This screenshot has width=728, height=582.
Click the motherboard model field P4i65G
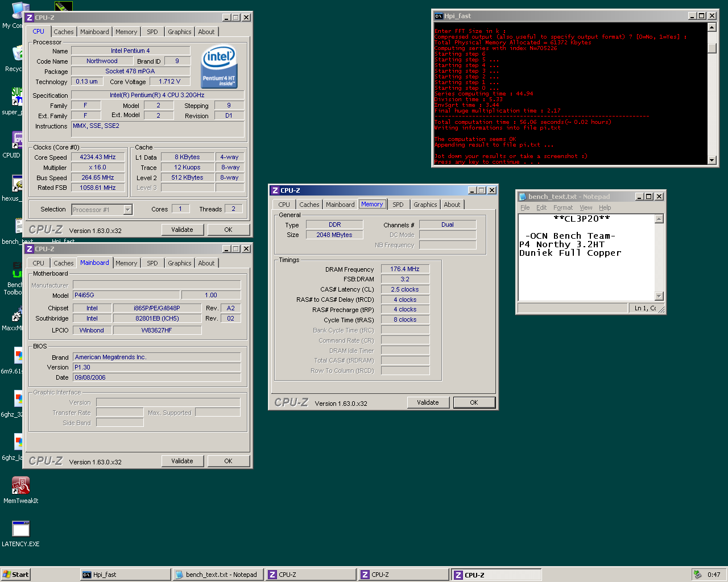(126, 296)
